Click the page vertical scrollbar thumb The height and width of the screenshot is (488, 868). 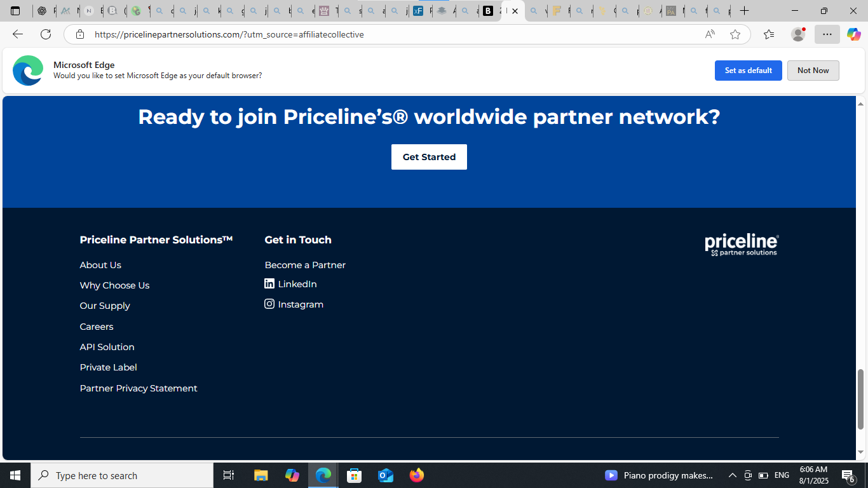[x=861, y=398]
